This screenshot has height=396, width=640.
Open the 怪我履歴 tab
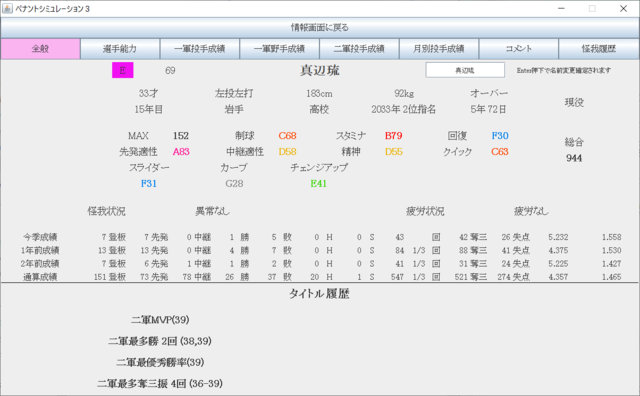pyautogui.click(x=598, y=49)
